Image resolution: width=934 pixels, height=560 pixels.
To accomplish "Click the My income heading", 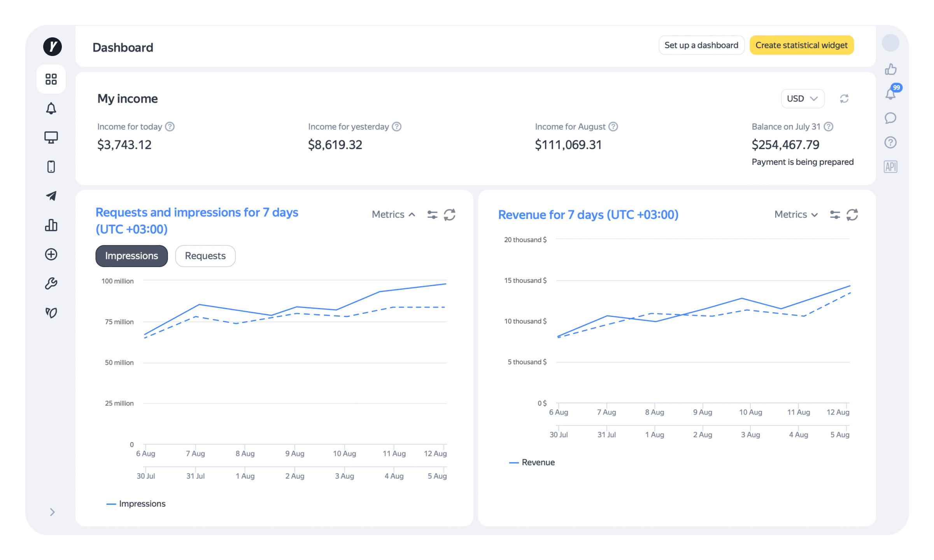I will coord(128,98).
